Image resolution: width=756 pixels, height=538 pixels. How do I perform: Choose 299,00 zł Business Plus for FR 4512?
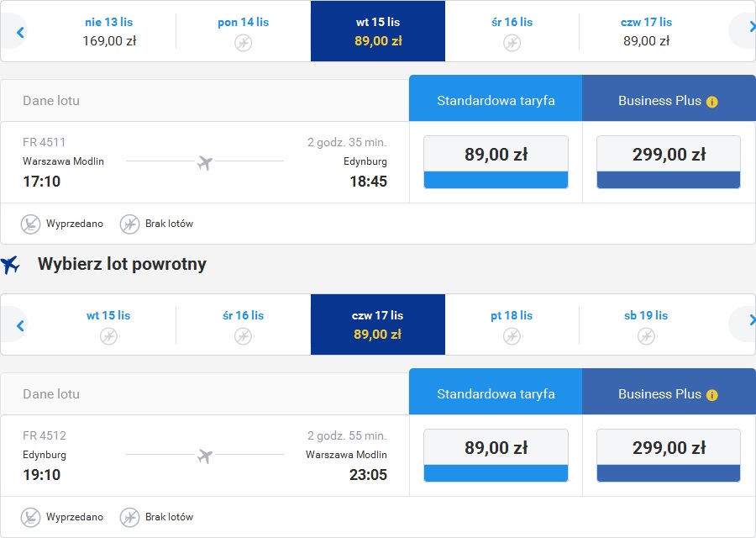(669, 456)
